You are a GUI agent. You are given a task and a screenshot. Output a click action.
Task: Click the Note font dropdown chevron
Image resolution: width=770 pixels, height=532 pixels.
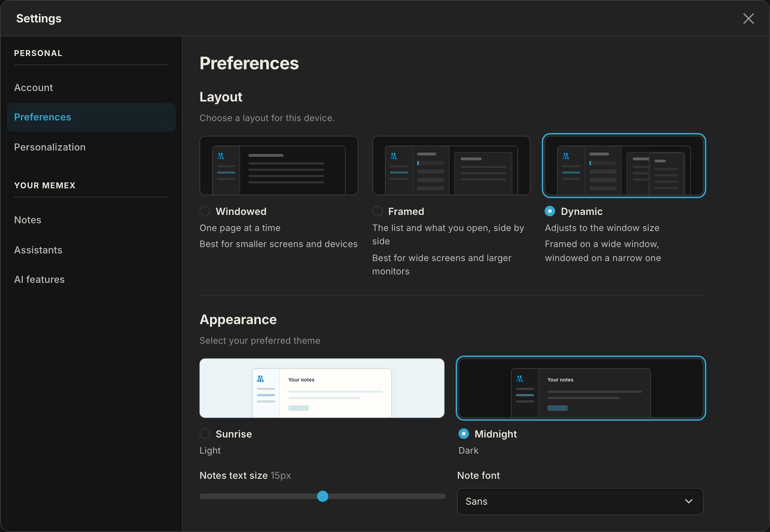tap(689, 501)
